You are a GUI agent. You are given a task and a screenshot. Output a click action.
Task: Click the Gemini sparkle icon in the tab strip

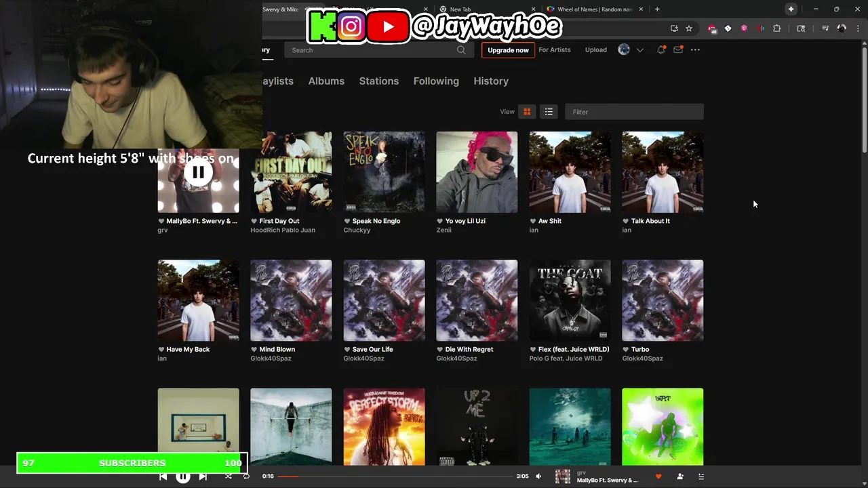(x=791, y=9)
